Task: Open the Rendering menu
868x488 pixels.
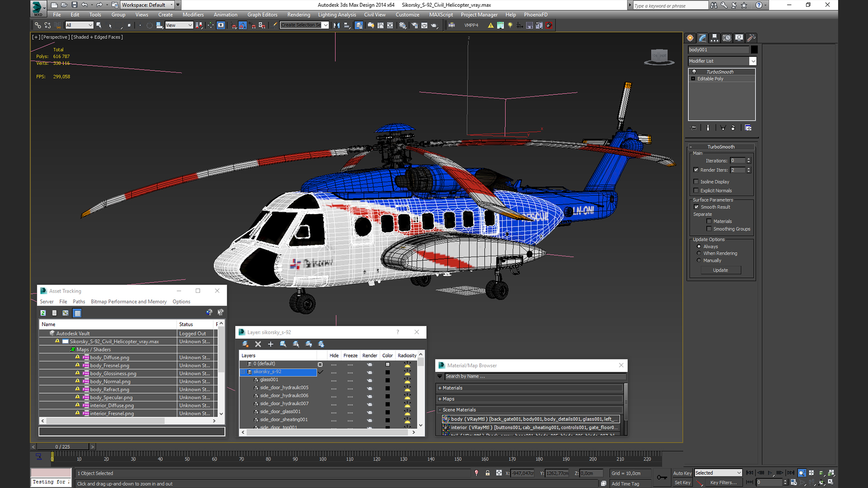Action: [x=299, y=14]
